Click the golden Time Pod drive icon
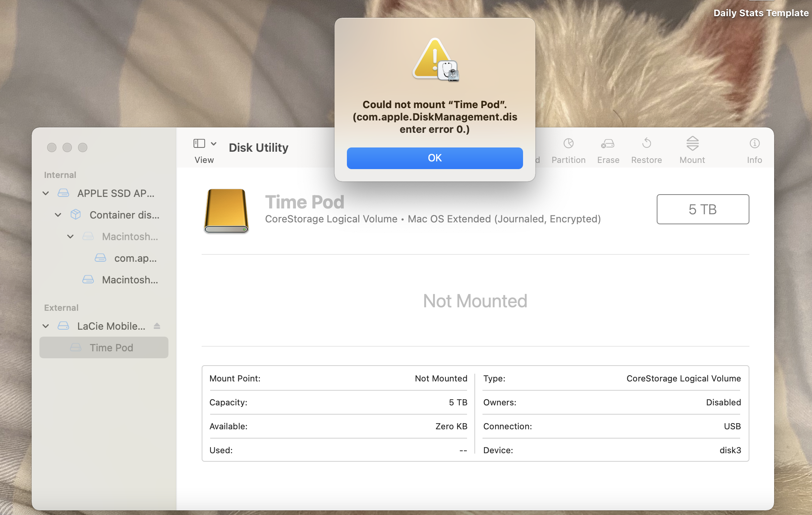This screenshot has height=515, width=812. point(226,211)
